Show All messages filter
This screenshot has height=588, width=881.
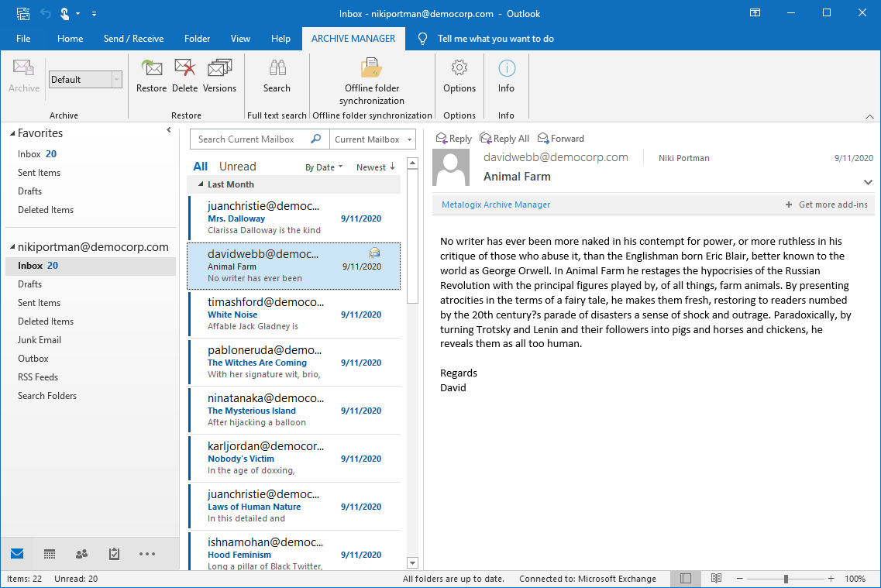click(x=200, y=167)
